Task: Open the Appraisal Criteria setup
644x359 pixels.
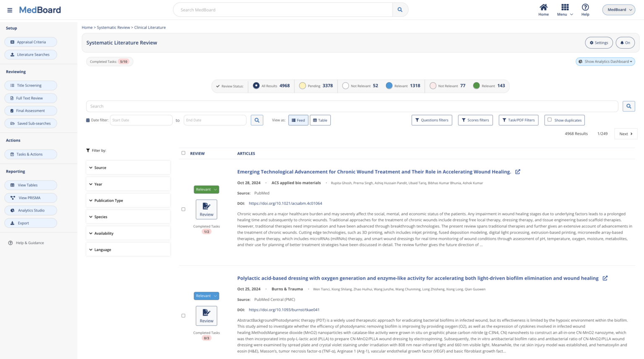Action: pyautogui.click(x=31, y=41)
